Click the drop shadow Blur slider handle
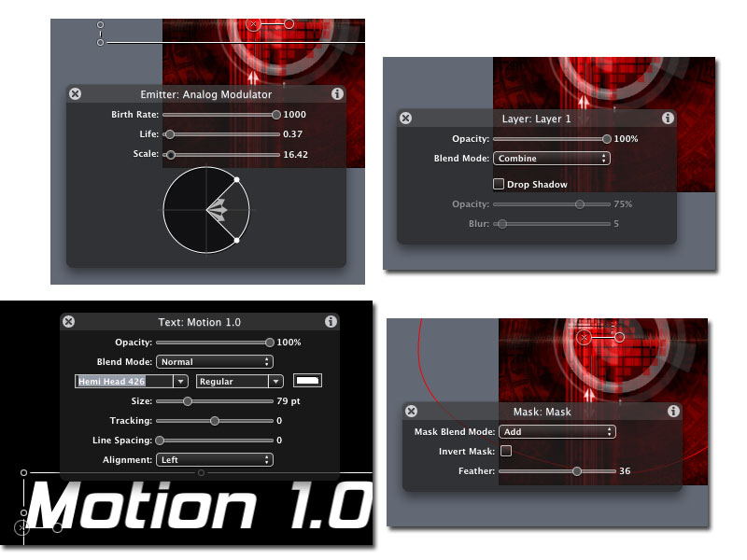Image resolution: width=747 pixels, height=560 pixels. click(502, 224)
